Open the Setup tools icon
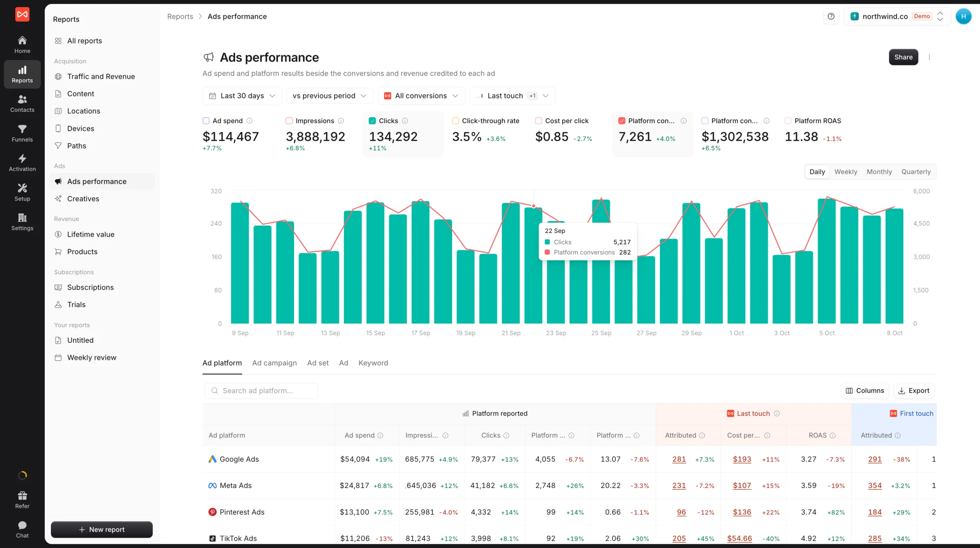This screenshot has width=980, height=548. [x=22, y=188]
